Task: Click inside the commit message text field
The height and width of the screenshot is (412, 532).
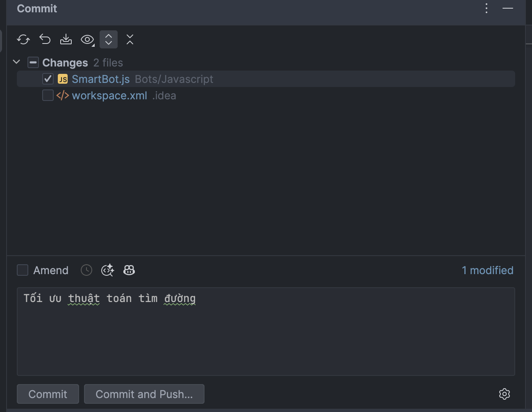Action: [x=266, y=332]
